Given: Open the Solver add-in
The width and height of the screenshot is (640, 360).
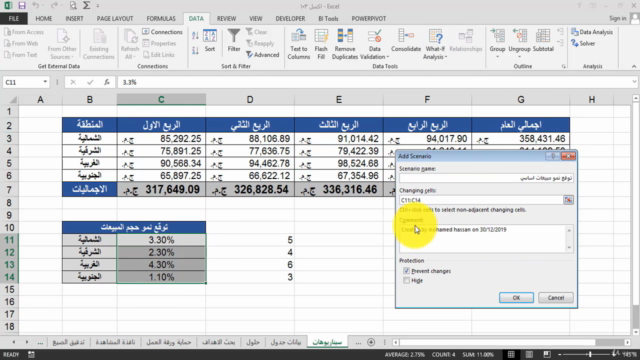Looking at the screenshot, I should (583, 43).
